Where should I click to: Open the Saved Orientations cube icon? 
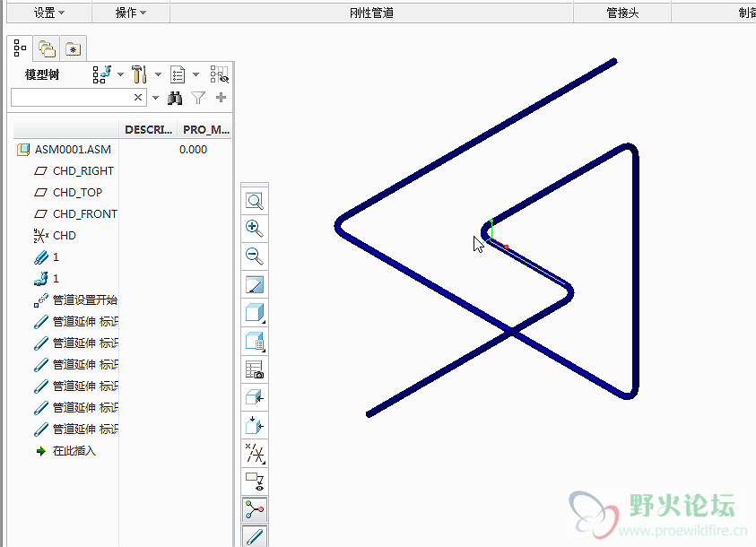pyautogui.click(x=254, y=341)
